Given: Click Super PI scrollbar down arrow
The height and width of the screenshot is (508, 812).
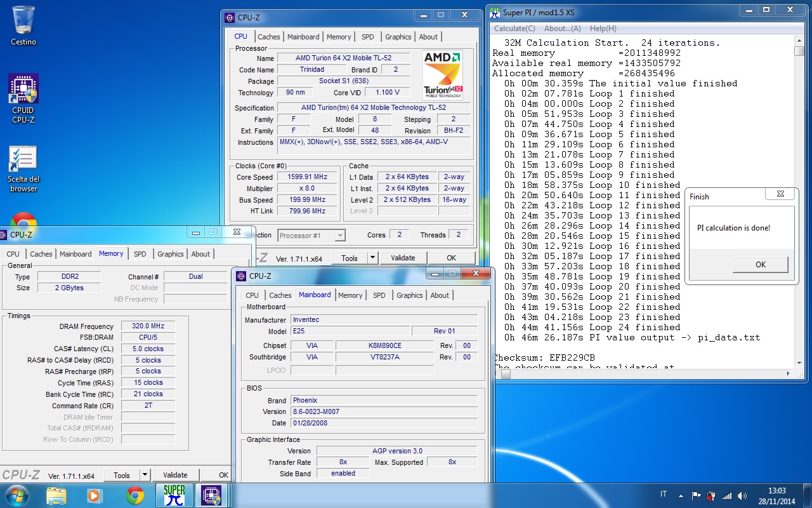Looking at the screenshot, I should (x=799, y=364).
